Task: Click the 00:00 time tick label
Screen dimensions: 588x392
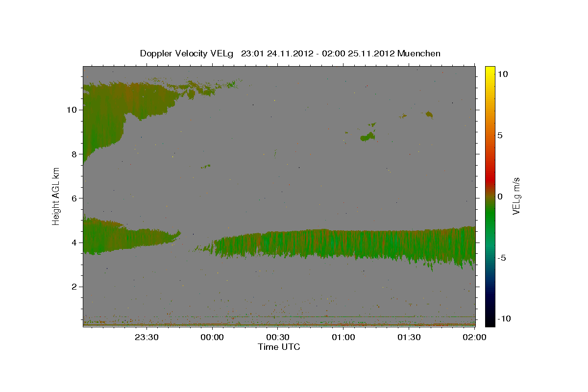Action: (212, 337)
